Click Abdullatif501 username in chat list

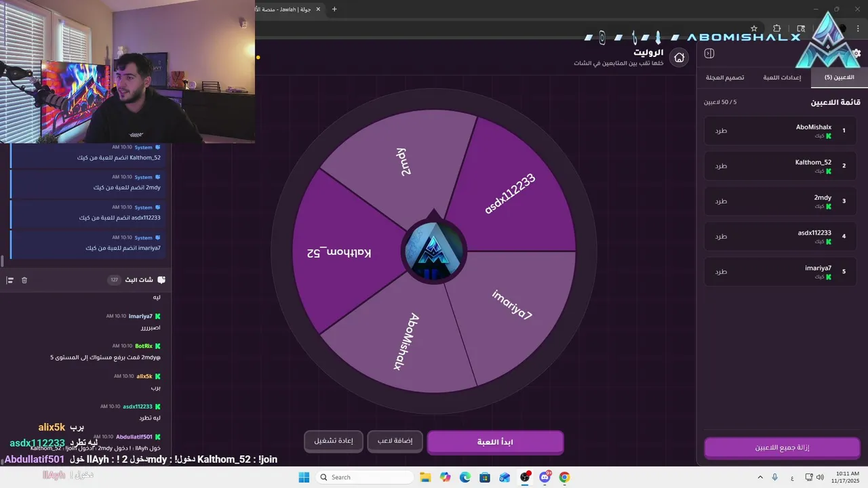tap(134, 436)
